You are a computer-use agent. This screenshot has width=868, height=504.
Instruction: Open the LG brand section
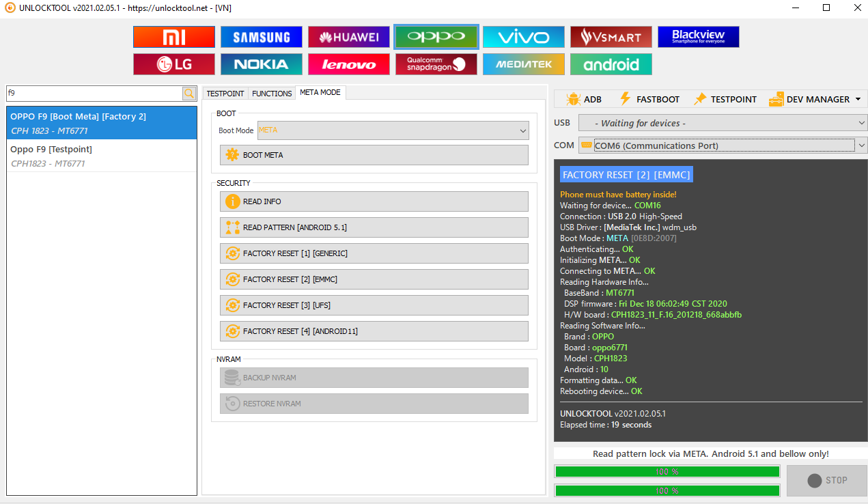pyautogui.click(x=174, y=64)
